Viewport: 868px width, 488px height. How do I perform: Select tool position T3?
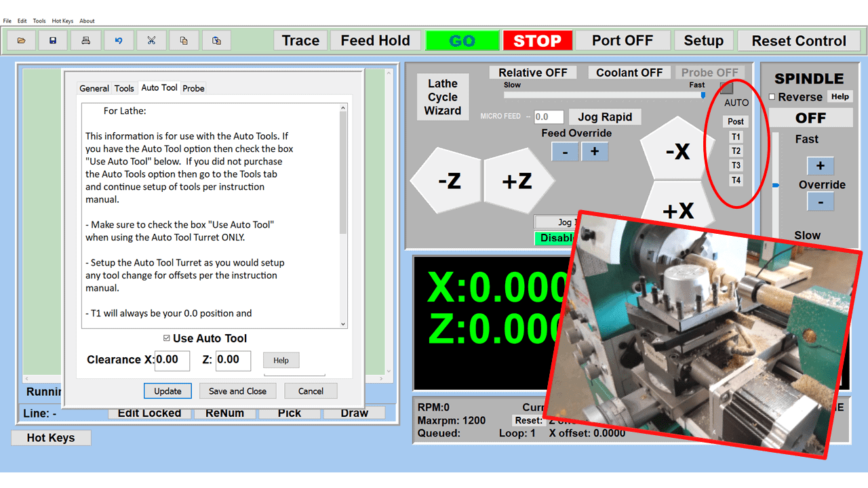(x=736, y=165)
